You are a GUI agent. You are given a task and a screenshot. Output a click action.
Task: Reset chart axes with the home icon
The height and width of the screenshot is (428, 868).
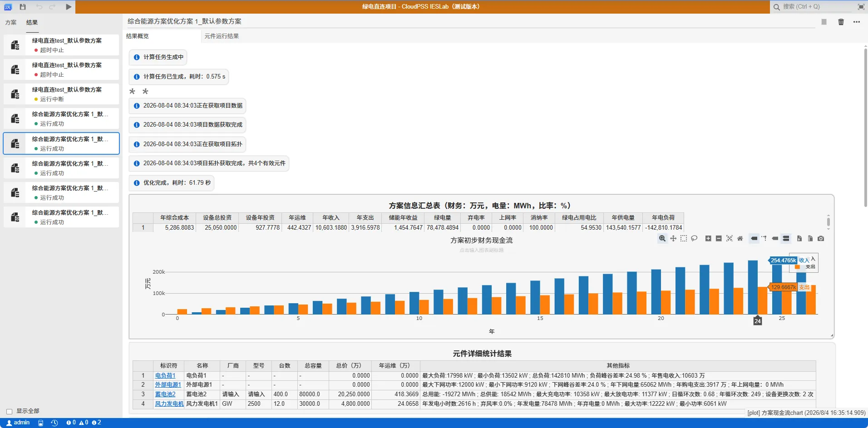[x=740, y=238]
